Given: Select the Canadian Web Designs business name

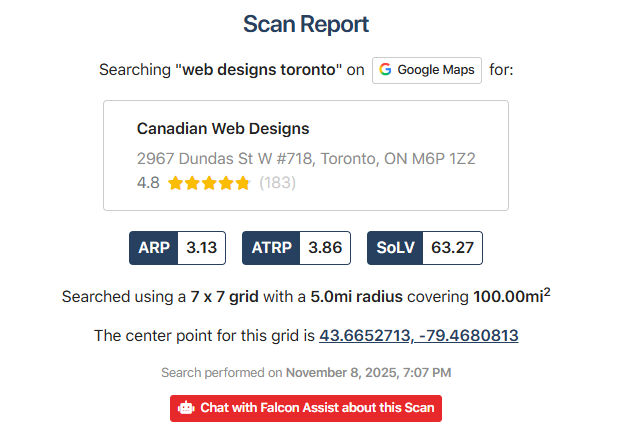Looking at the screenshot, I should [223, 129].
